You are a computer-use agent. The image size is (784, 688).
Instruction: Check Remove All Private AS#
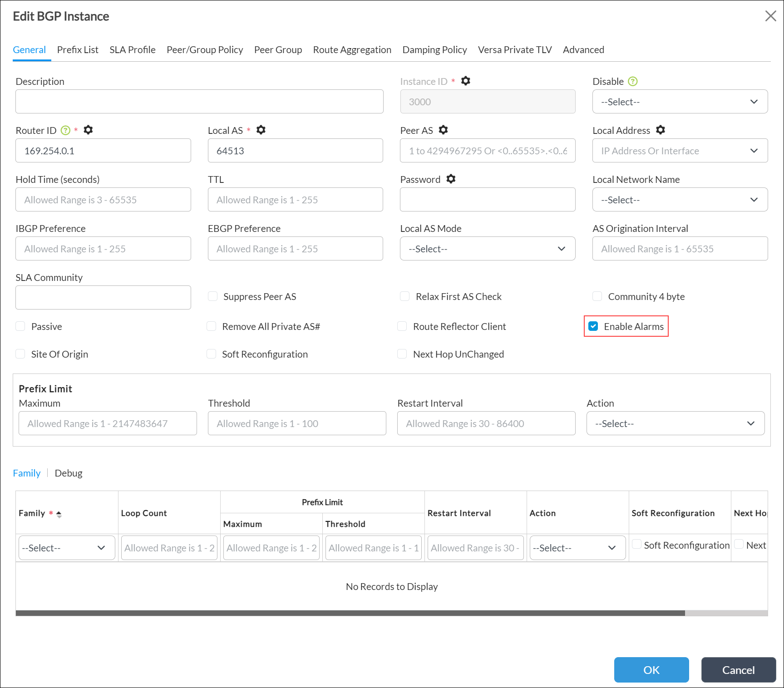[x=211, y=326]
